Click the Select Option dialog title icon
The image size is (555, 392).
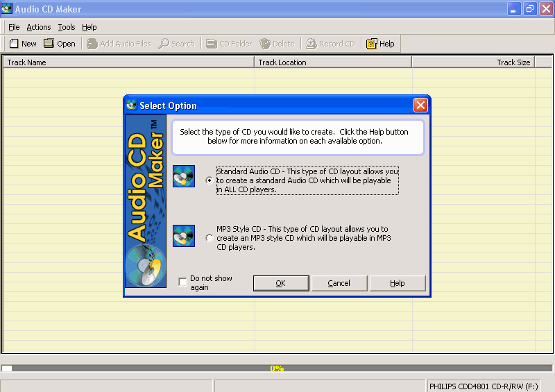coord(131,105)
